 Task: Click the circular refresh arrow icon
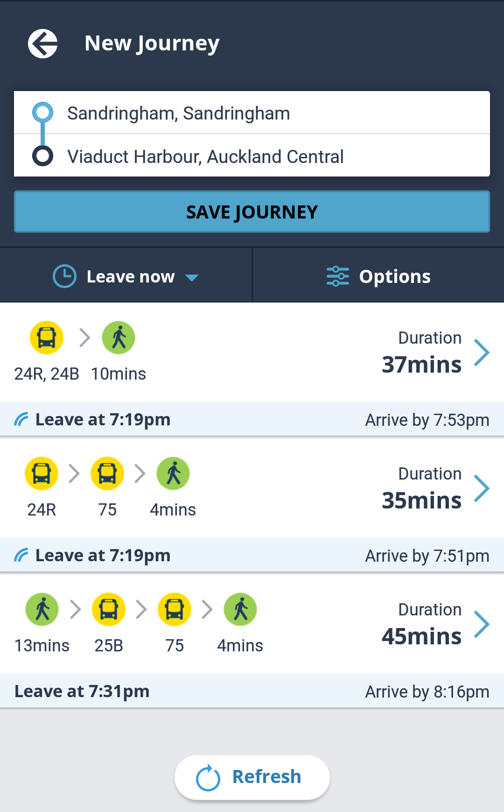coord(208,778)
